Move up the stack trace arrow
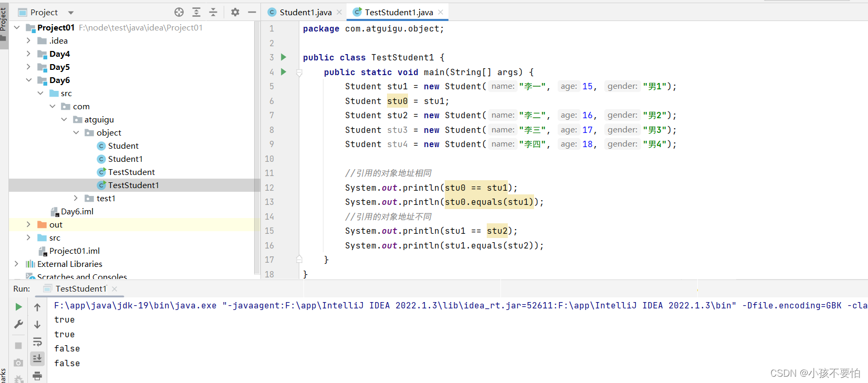 37,307
